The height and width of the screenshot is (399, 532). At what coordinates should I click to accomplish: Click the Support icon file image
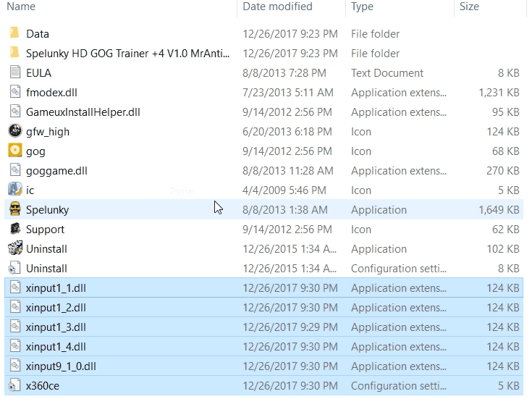point(15,229)
